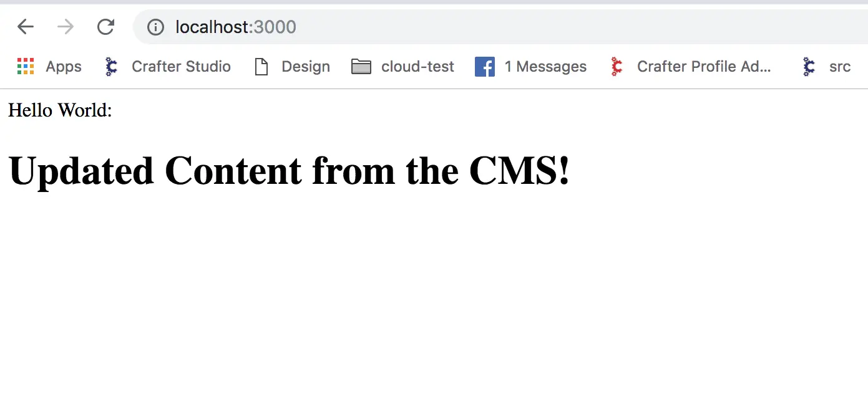
Task: Reload the current page
Action: click(106, 27)
